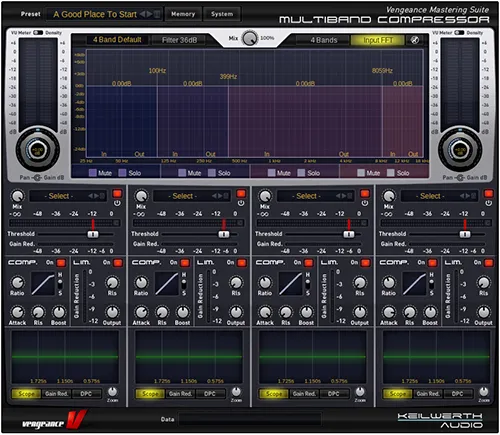500x435 pixels.
Task: Toggle the first band's red bypass button
Action: [117, 194]
